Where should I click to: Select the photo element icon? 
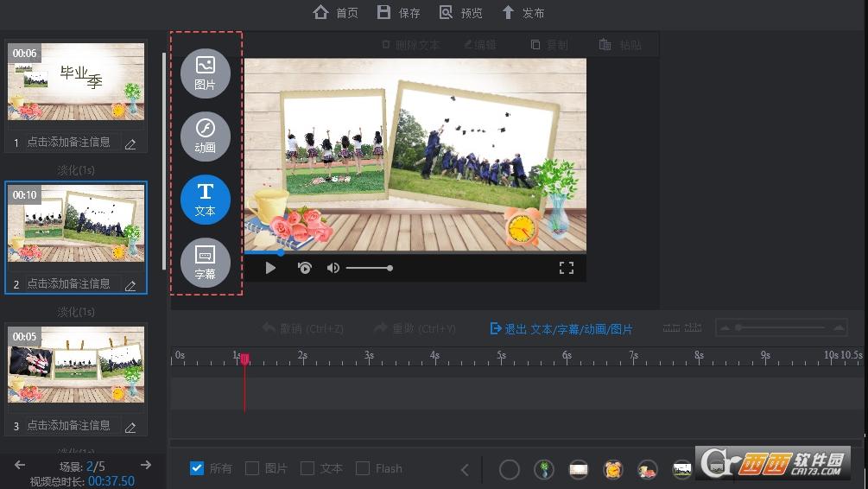pos(682,470)
